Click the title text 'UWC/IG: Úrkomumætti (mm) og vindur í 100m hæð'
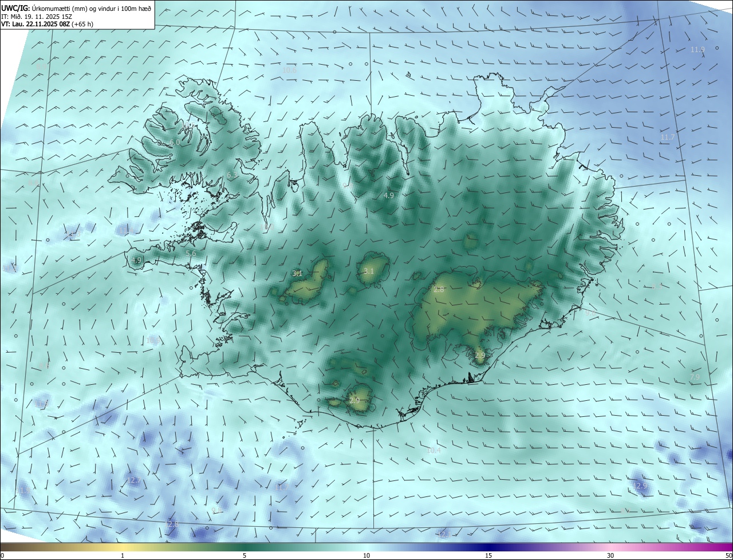733x560 pixels. pyautogui.click(x=76, y=9)
